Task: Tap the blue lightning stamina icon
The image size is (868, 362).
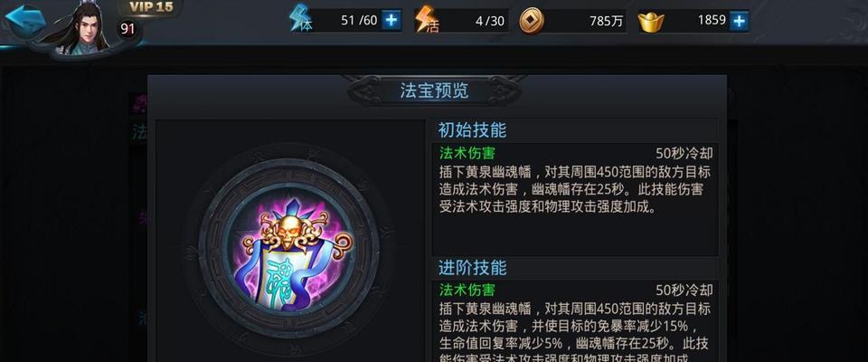Action: tap(299, 19)
